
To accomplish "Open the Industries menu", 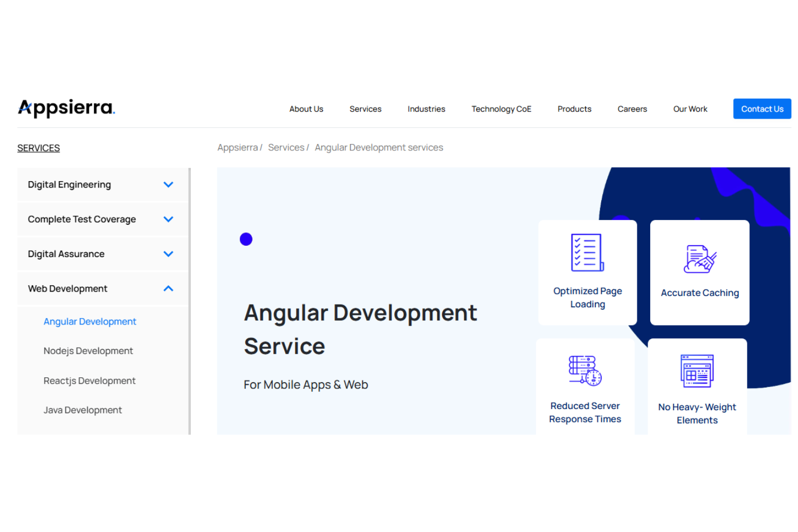I will pyautogui.click(x=426, y=108).
